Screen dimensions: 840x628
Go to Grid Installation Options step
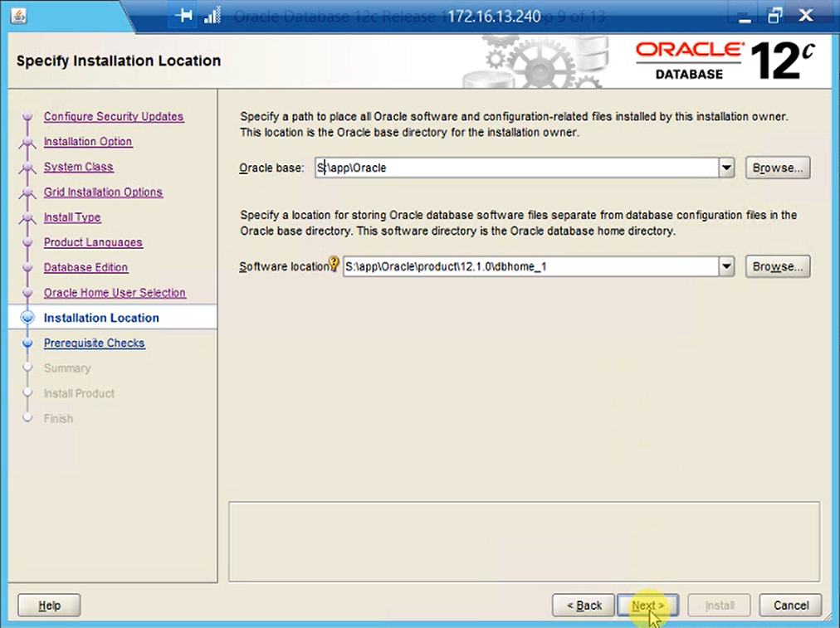103,192
